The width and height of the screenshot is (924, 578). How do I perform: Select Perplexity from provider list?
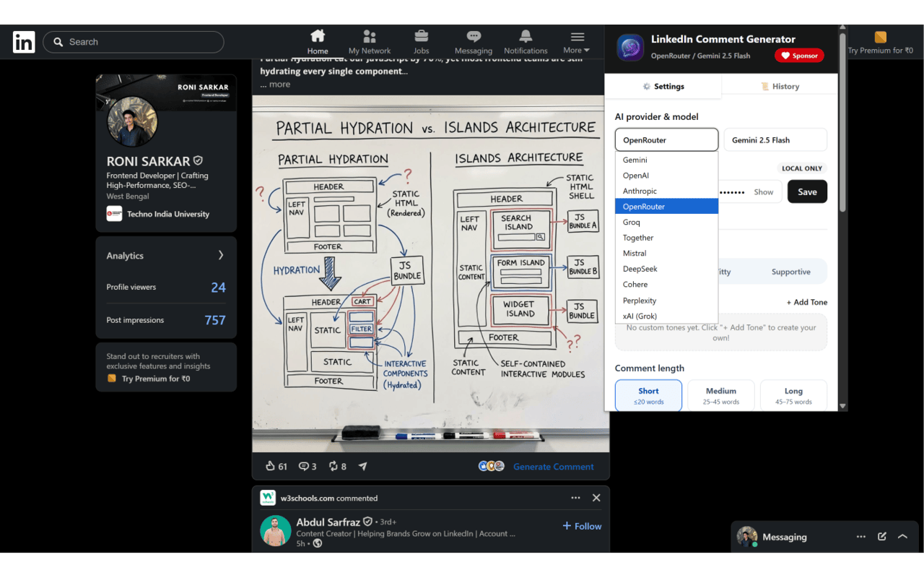point(666,301)
